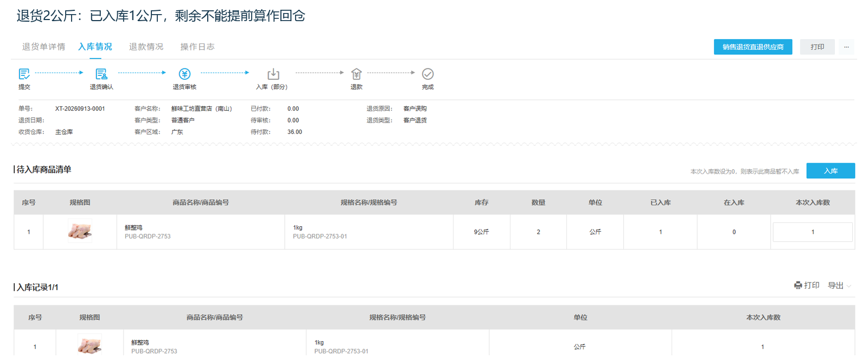Click the 待入库商品清单 section heading
The width and height of the screenshot is (868, 358).
[43, 169]
